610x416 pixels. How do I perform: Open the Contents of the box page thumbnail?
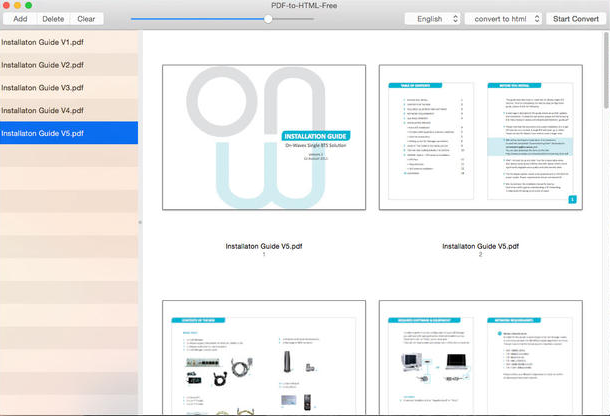tap(264, 357)
